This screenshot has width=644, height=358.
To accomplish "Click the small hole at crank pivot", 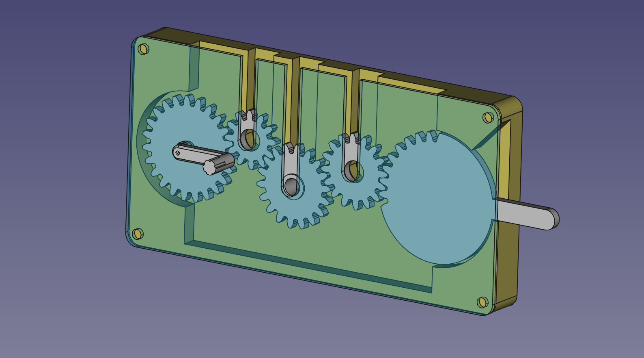I will 178,153.
